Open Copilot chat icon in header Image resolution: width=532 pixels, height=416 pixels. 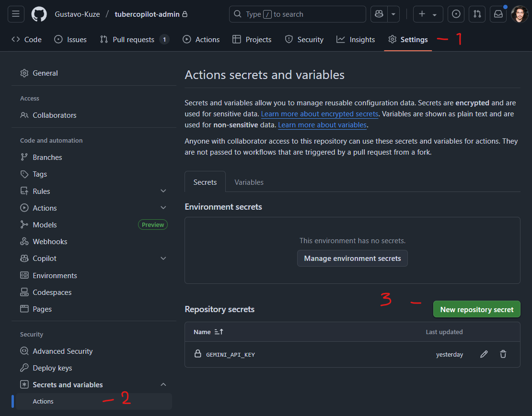(x=379, y=14)
